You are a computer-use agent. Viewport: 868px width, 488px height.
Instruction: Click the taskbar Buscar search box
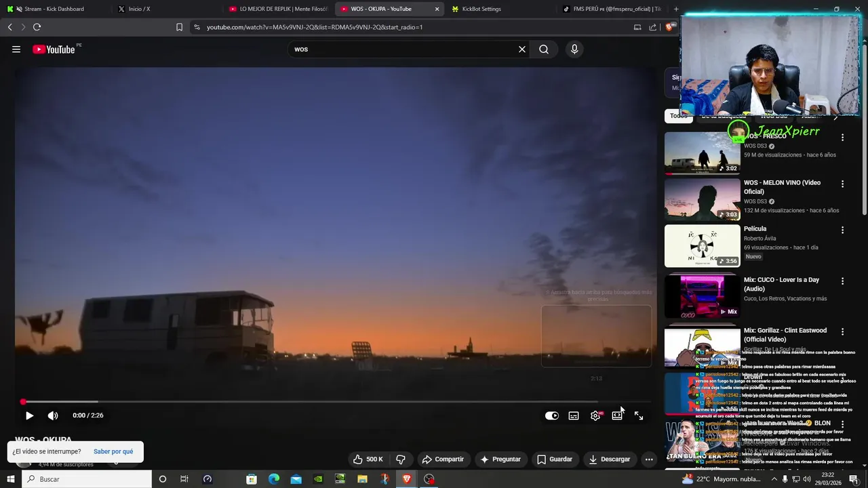pos(87,479)
